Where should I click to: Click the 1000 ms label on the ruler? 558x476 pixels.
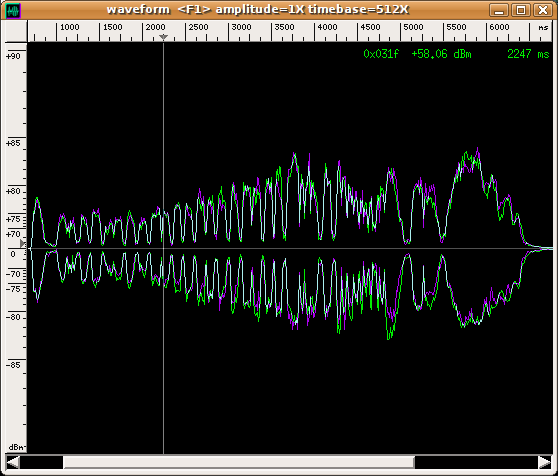(69, 27)
